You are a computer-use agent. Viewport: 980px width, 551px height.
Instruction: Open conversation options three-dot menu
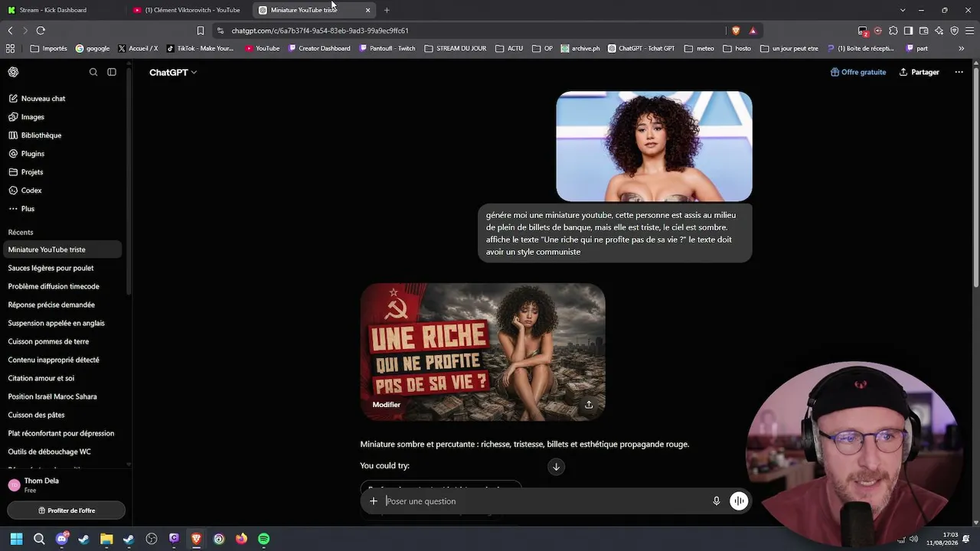tap(959, 72)
